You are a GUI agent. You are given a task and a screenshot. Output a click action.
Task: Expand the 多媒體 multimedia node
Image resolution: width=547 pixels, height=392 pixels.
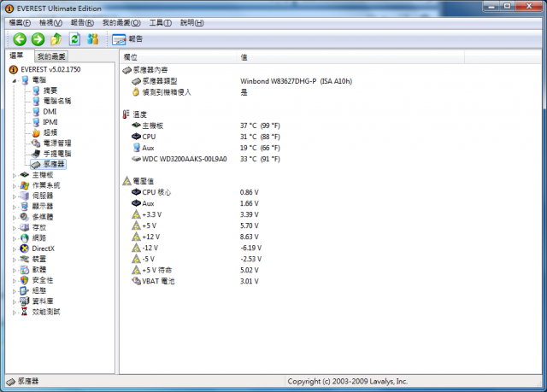click(x=15, y=218)
